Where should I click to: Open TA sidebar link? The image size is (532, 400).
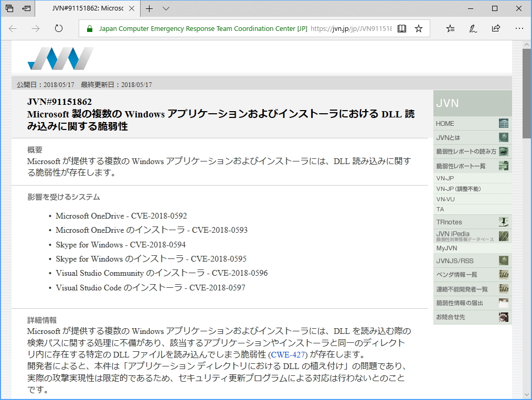(x=472, y=209)
